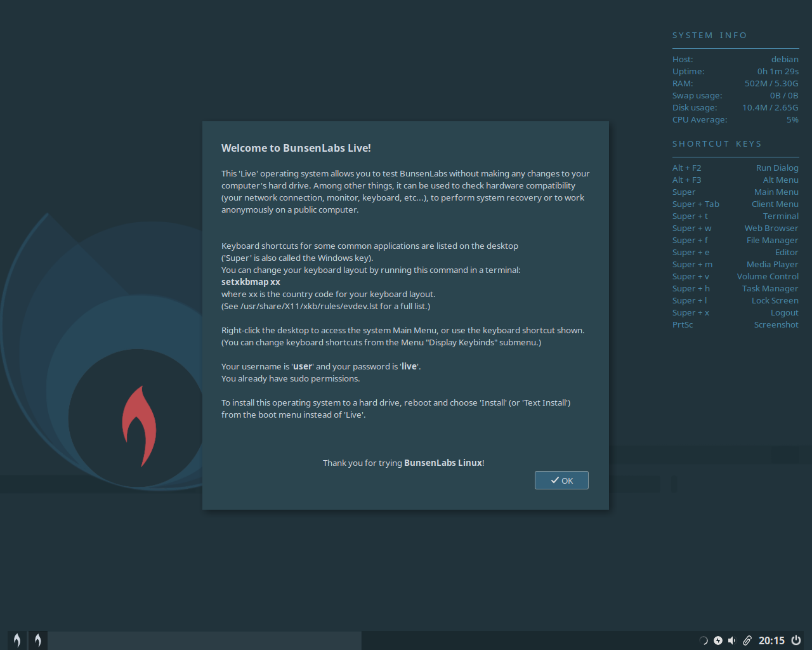Click the 'PrtSc' key label
The height and width of the screenshot is (650, 812).
pos(683,325)
